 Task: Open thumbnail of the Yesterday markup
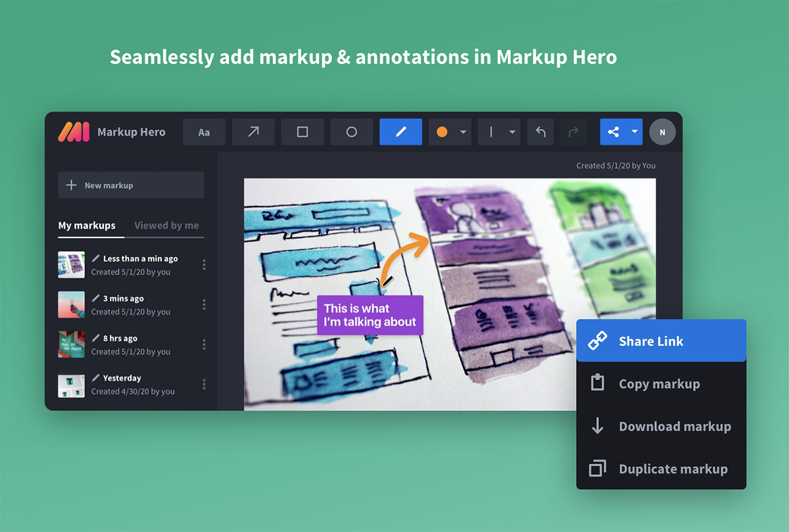coord(71,385)
